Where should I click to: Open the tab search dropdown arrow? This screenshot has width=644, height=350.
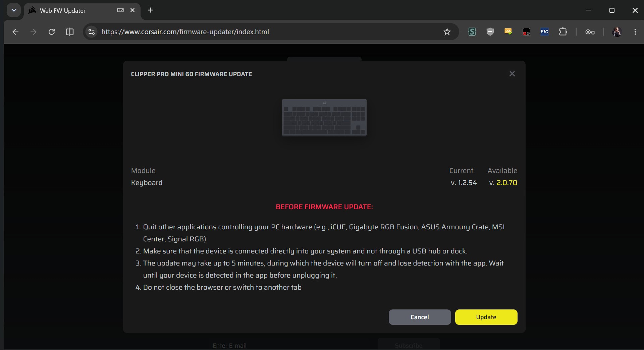(x=14, y=10)
